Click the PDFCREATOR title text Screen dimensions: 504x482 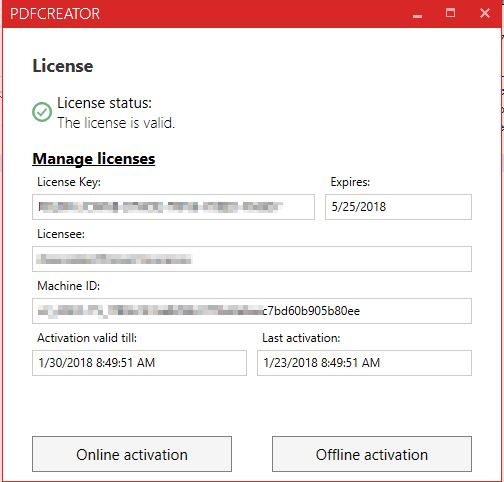click(55, 14)
